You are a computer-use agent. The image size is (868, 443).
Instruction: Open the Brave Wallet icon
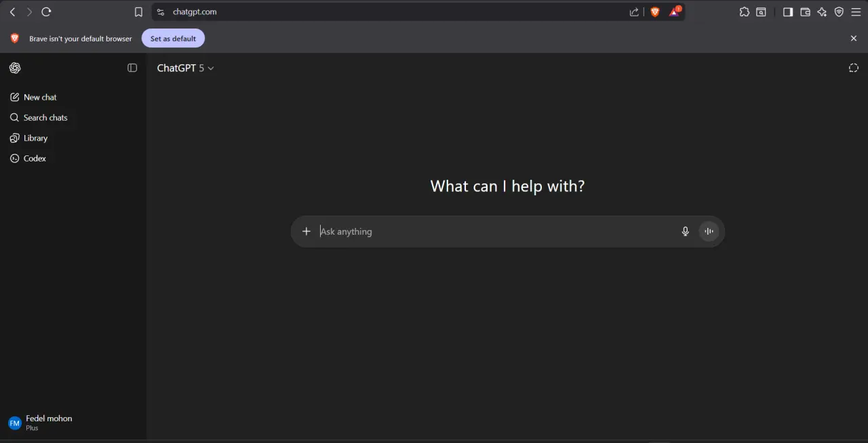[806, 12]
